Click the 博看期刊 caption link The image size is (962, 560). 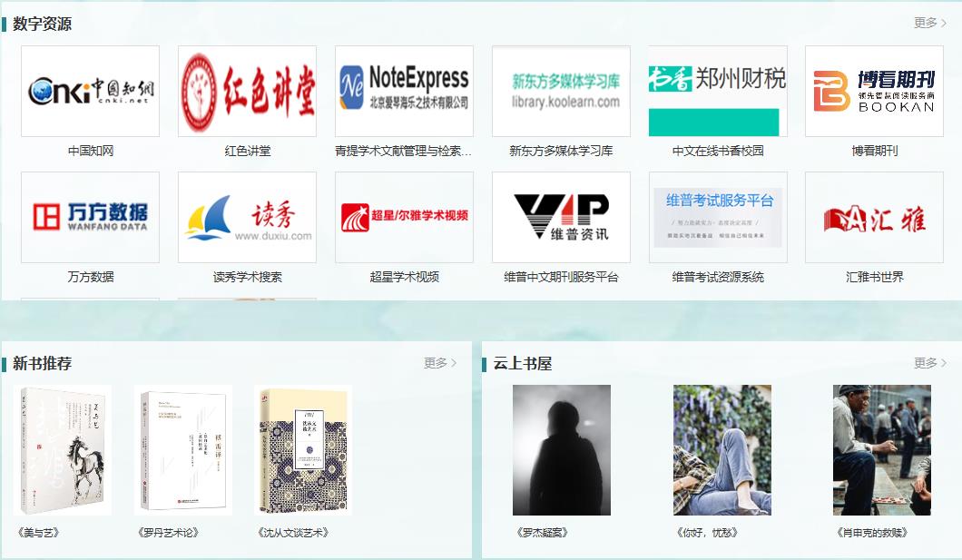tap(875, 151)
